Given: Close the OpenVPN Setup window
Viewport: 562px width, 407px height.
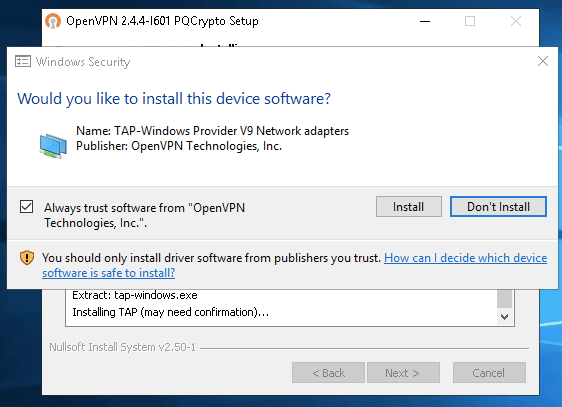Looking at the screenshot, I should 516,21.
